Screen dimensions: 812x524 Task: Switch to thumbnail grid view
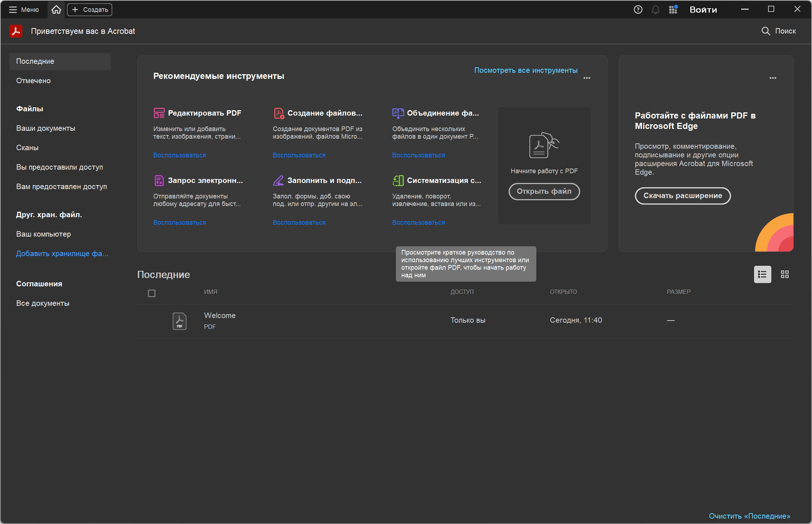785,274
